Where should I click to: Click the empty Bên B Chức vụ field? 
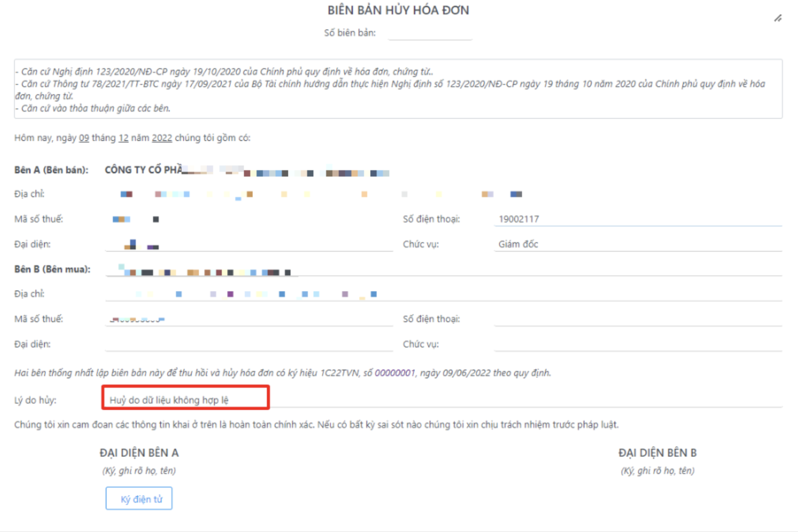pyautogui.click(x=637, y=344)
